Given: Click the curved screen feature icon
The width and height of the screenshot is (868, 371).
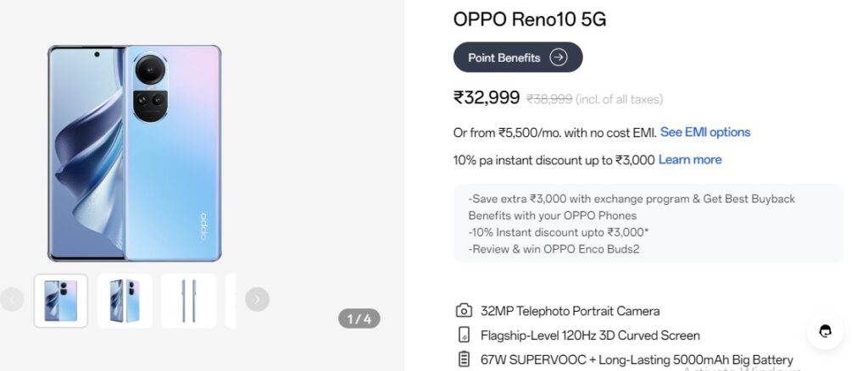Looking at the screenshot, I should pos(464,335).
